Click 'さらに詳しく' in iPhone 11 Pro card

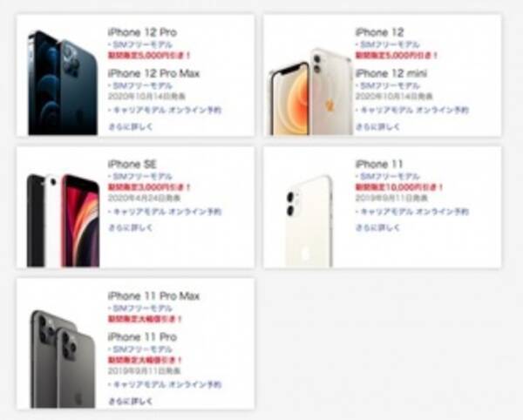[131, 401]
